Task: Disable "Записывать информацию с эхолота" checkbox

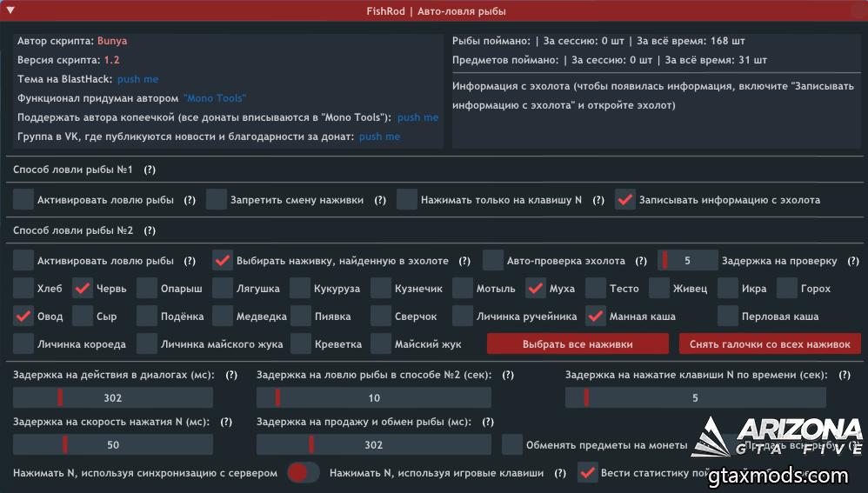Action: 624,200
